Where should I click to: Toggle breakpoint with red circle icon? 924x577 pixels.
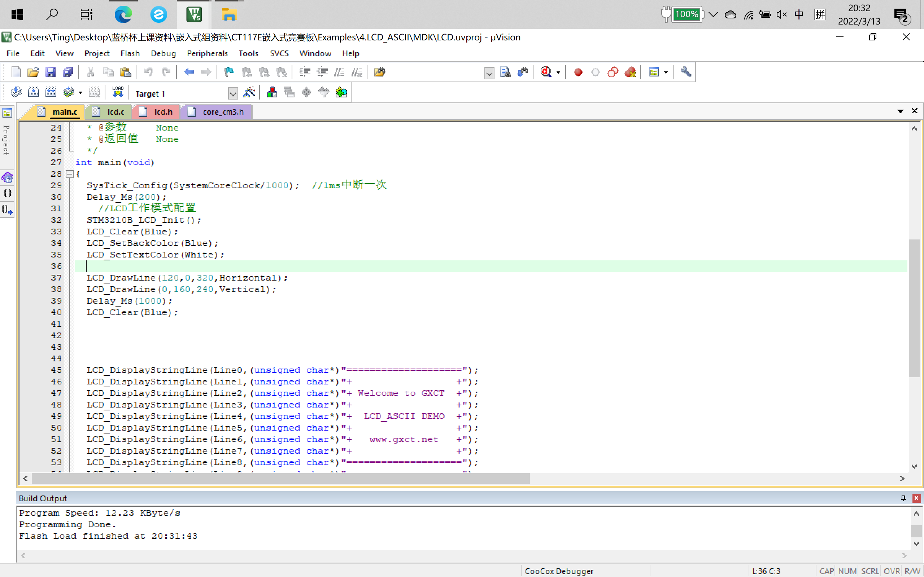point(578,72)
